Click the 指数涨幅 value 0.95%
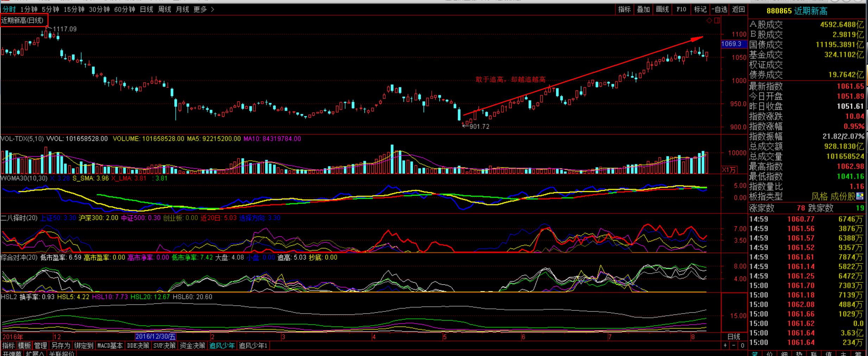868x356 pixels. tap(854, 126)
